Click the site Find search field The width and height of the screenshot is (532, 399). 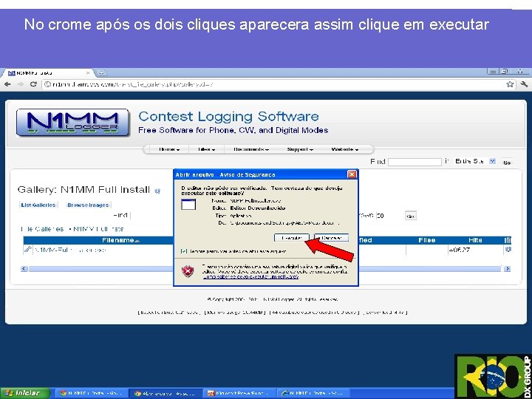(x=415, y=162)
